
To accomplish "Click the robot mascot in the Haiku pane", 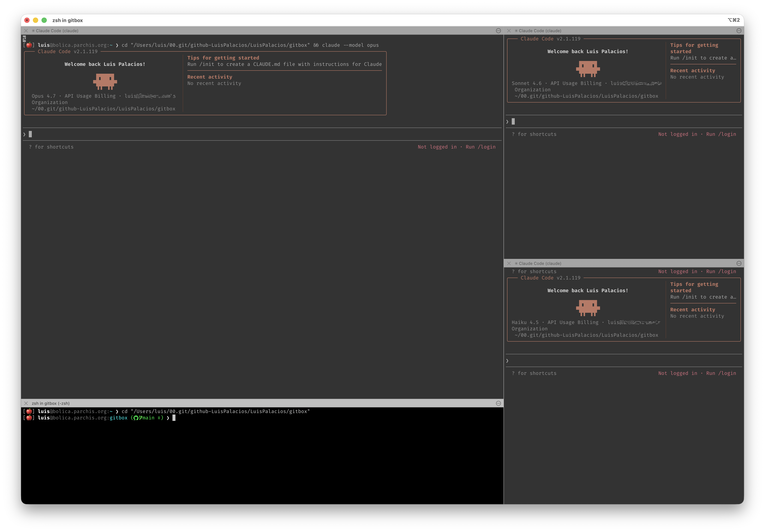I will point(588,308).
